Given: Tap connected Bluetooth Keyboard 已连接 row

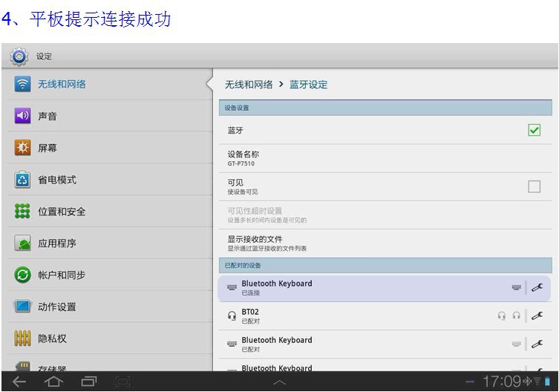Looking at the screenshot, I should coord(384,288).
